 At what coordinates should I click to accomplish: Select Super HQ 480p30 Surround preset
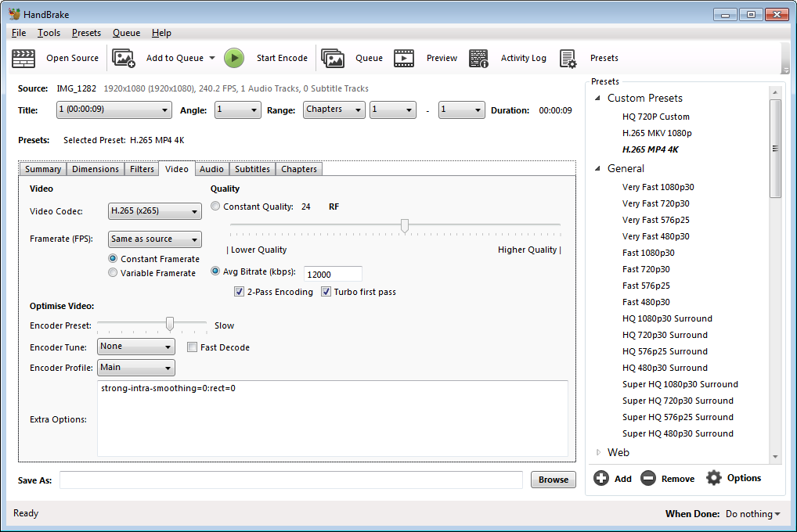(677, 433)
